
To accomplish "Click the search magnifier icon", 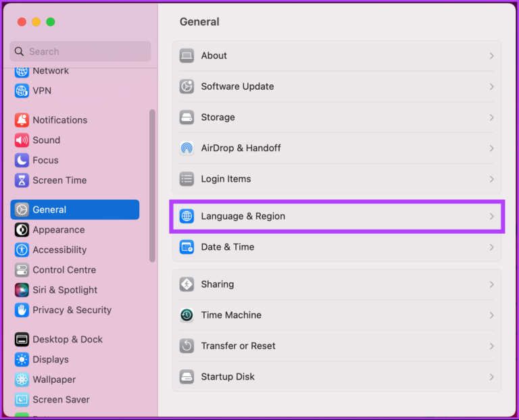I will 19,51.
